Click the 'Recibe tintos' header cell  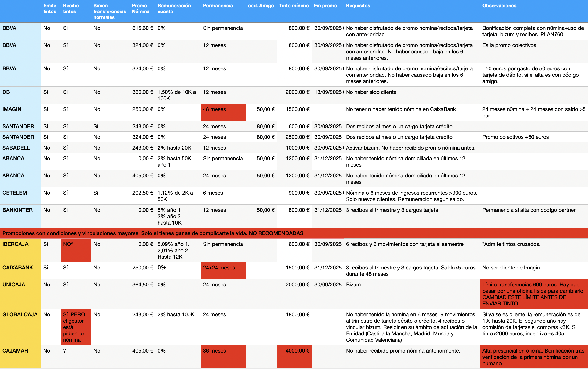[x=76, y=11]
